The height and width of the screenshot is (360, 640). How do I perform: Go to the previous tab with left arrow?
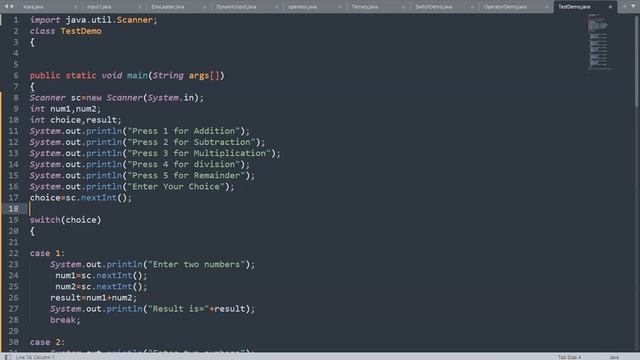click(6, 7)
